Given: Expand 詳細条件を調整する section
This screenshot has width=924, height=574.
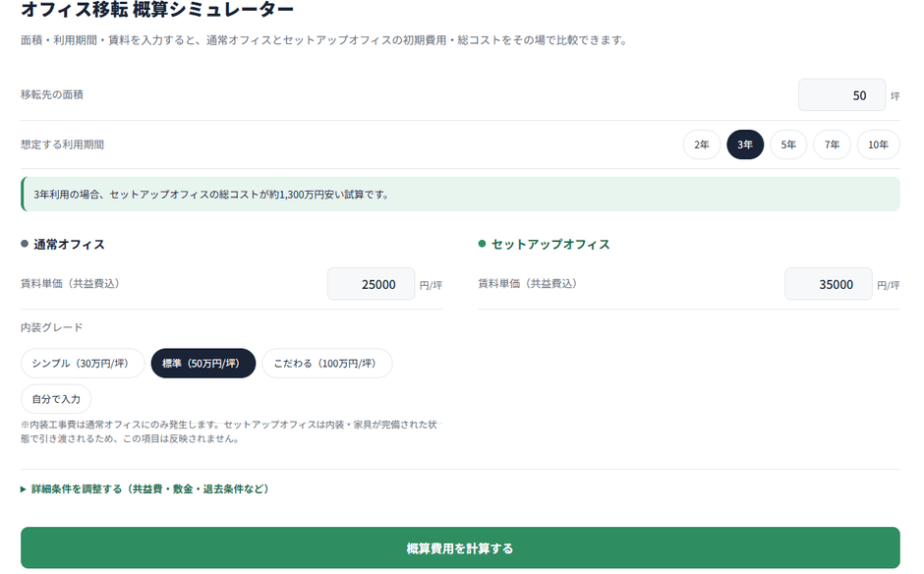Looking at the screenshot, I should pos(144,489).
